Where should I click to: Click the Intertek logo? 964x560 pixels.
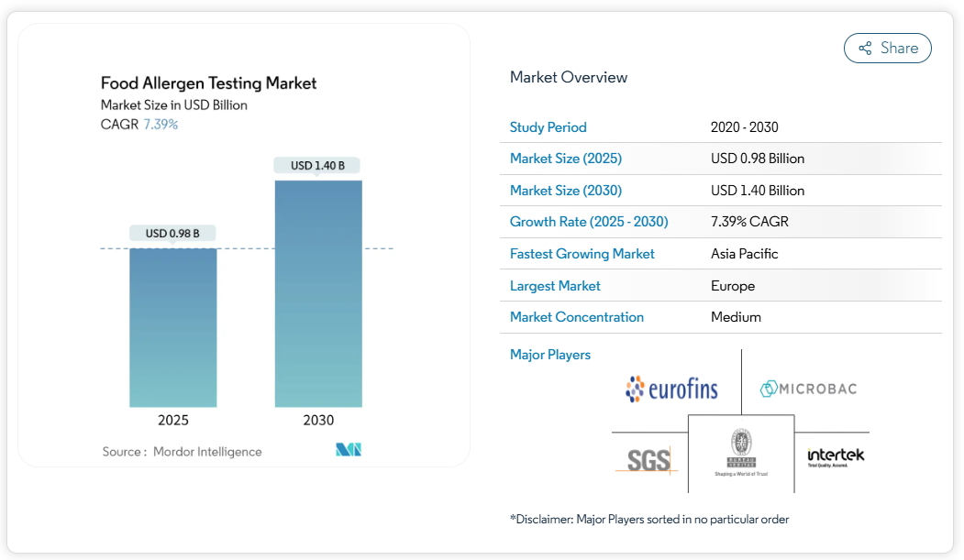coord(835,456)
